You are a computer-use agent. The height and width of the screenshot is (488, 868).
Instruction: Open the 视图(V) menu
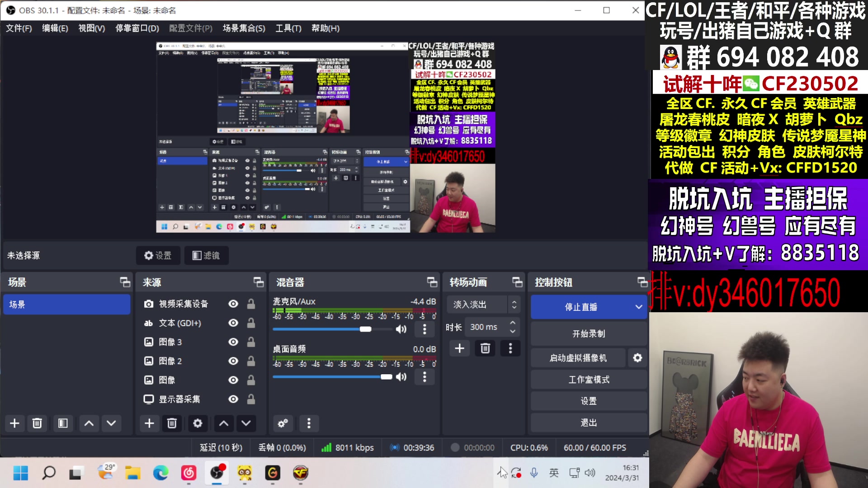coord(92,28)
